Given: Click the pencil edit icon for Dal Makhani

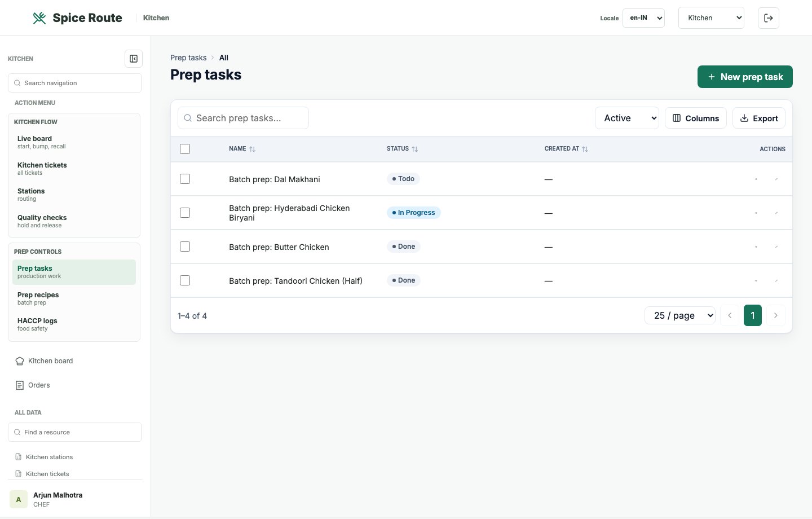Looking at the screenshot, I should pos(776,179).
